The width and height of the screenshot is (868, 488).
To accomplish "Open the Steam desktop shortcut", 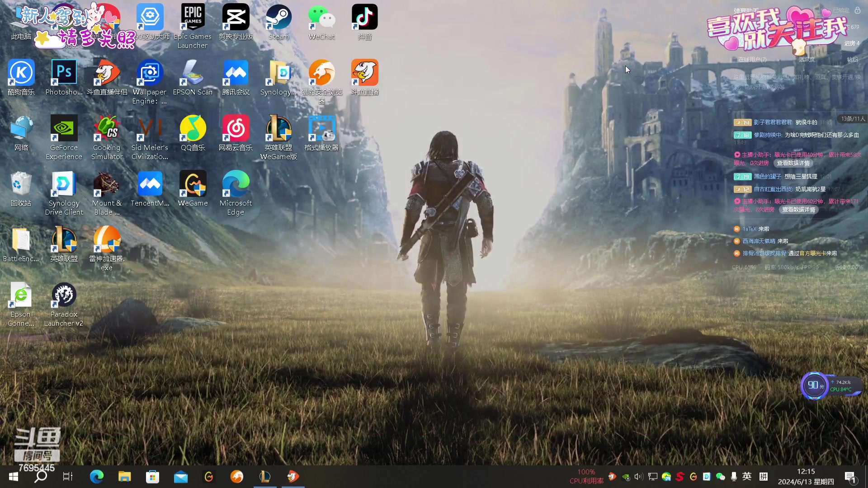I will coord(278,23).
